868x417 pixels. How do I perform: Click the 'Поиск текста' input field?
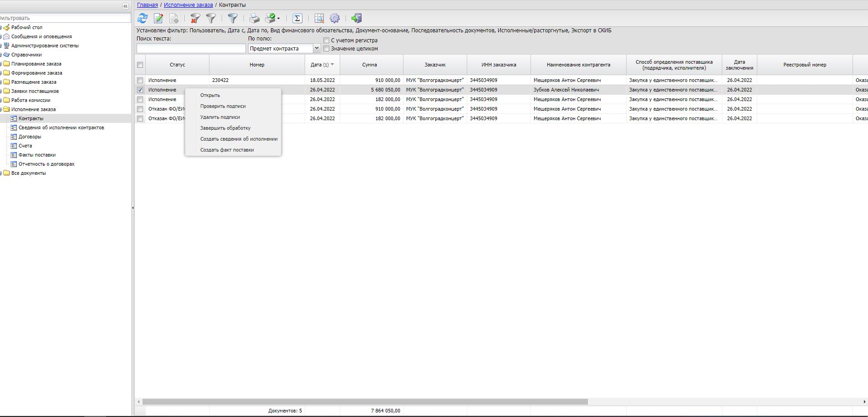coord(191,48)
